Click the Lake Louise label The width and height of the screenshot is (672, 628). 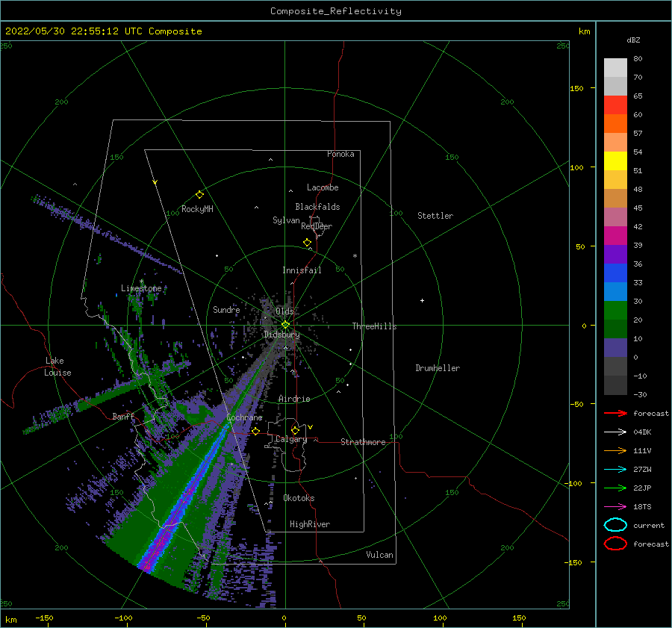[x=57, y=367]
